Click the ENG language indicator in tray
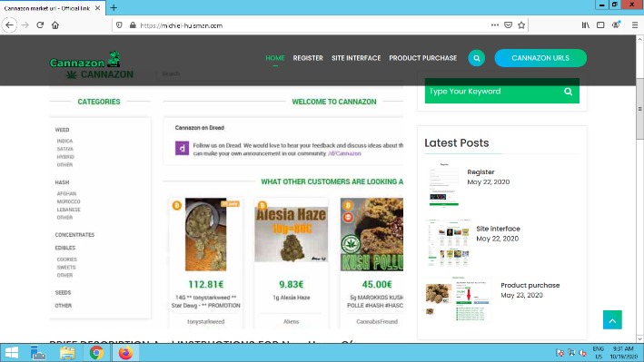This screenshot has height=362, width=644. pos(598,349)
